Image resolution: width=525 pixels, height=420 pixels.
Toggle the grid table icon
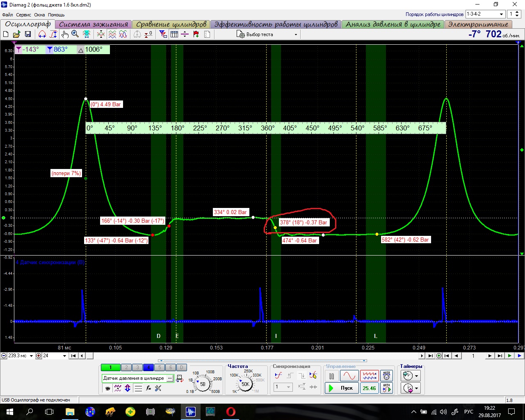(x=174, y=34)
